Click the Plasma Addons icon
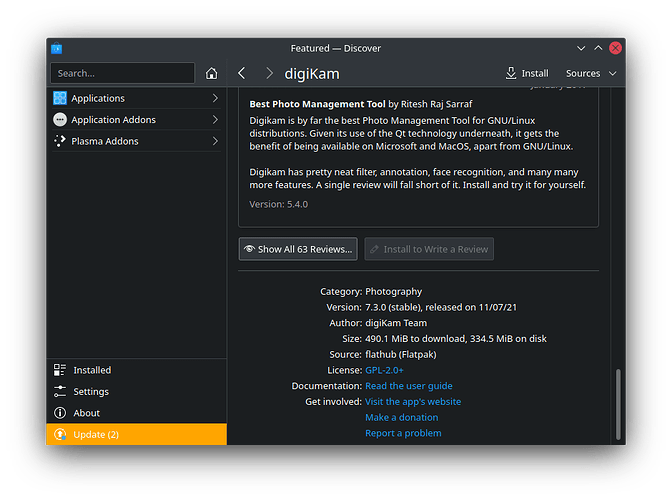 60,141
